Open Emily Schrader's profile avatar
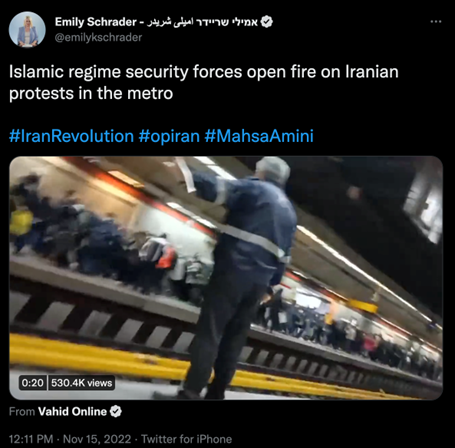The height and width of the screenshot is (448, 455). pos(27,29)
